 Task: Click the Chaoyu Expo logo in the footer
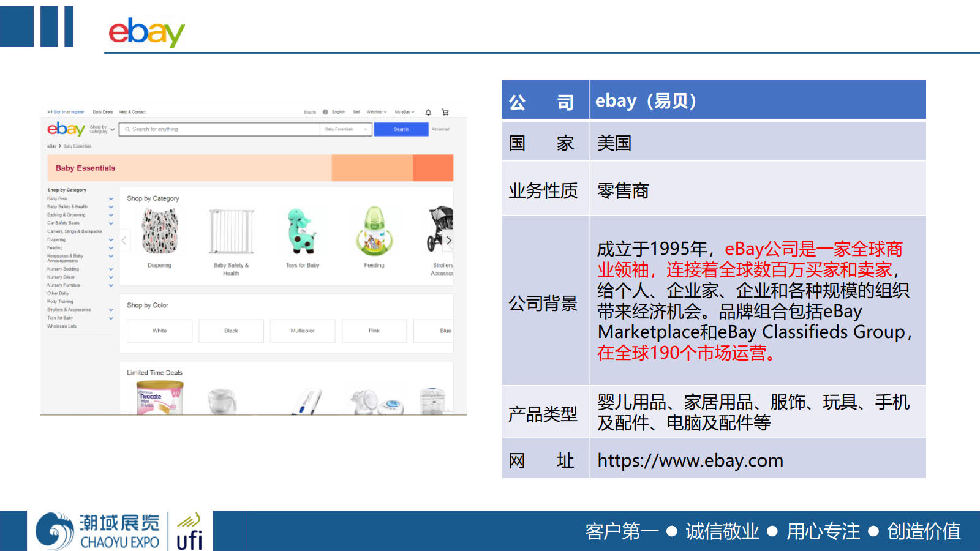(97, 531)
